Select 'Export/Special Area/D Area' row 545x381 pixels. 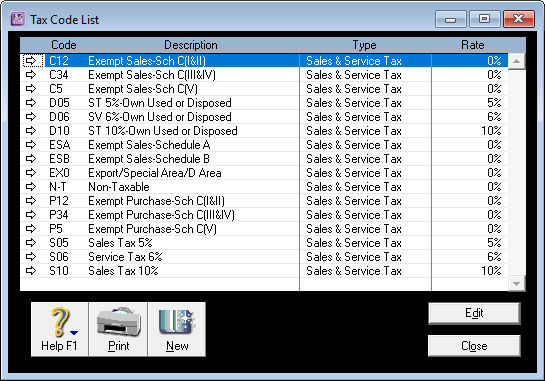[264, 173]
